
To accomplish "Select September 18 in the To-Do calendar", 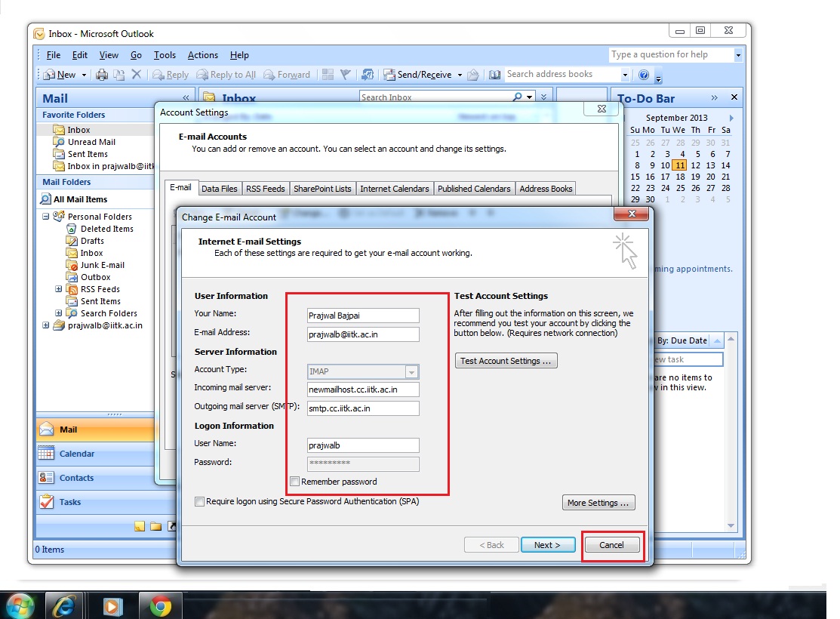I will [680, 177].
